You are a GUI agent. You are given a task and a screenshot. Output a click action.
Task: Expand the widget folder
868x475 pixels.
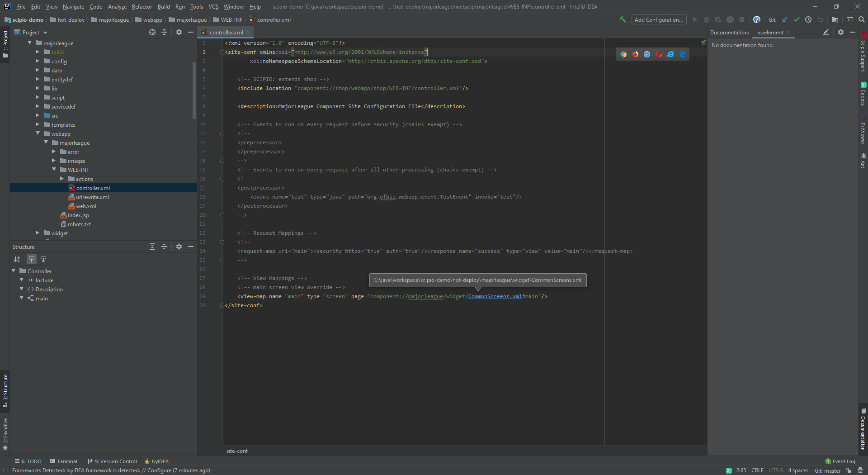coord(38,233)
